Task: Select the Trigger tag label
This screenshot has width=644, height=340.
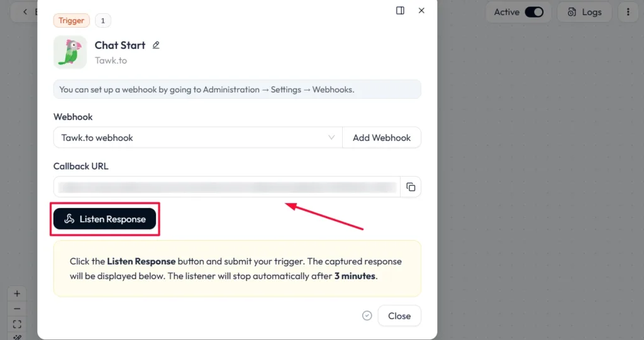Action: 72,21
